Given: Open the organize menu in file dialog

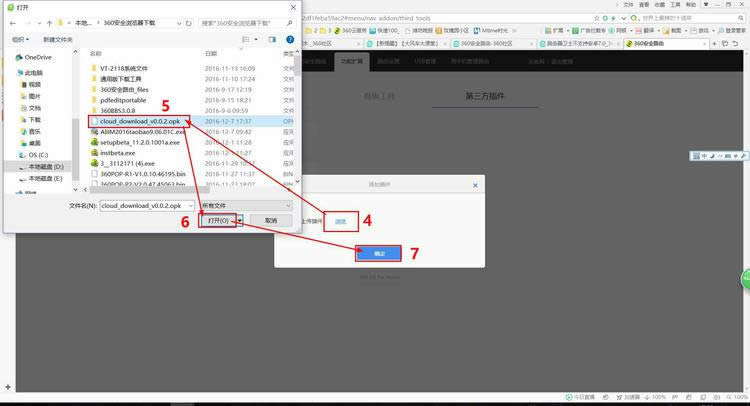Looking at the screenshot, I should click(21, 39).
